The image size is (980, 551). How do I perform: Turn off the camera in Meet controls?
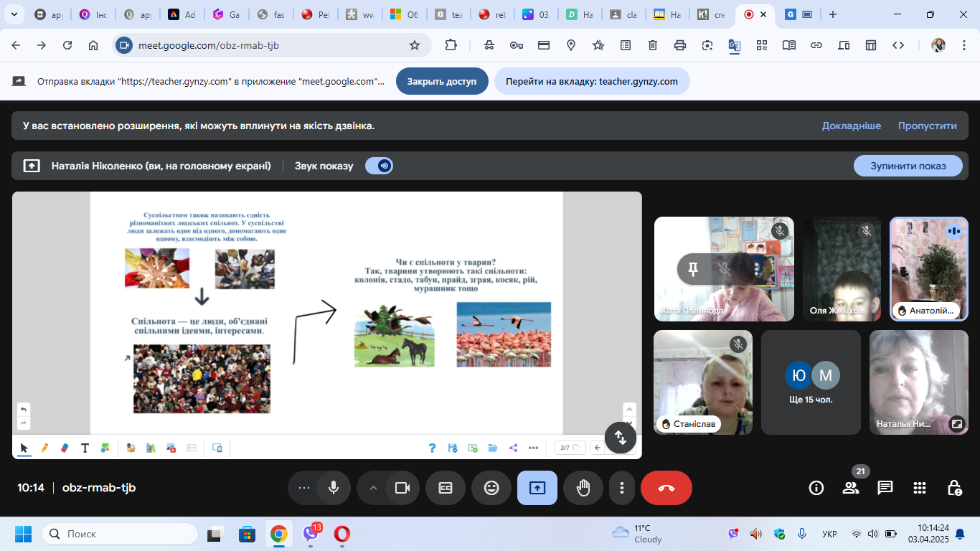402,488
